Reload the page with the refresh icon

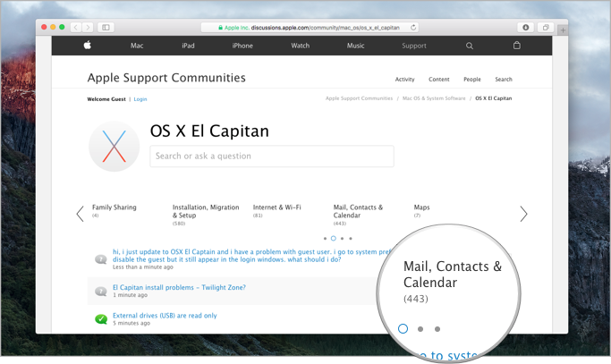(x=413, y=28)
